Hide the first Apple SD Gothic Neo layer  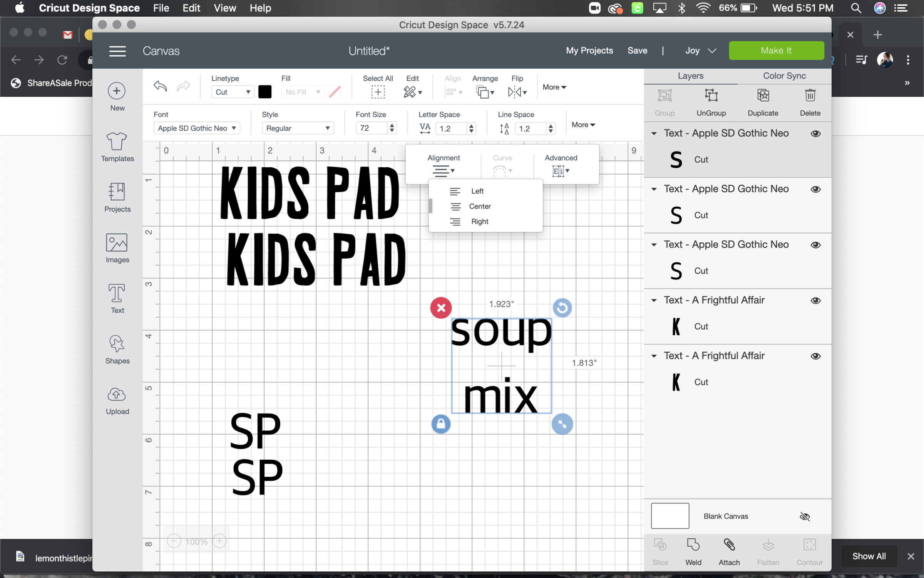815,134
